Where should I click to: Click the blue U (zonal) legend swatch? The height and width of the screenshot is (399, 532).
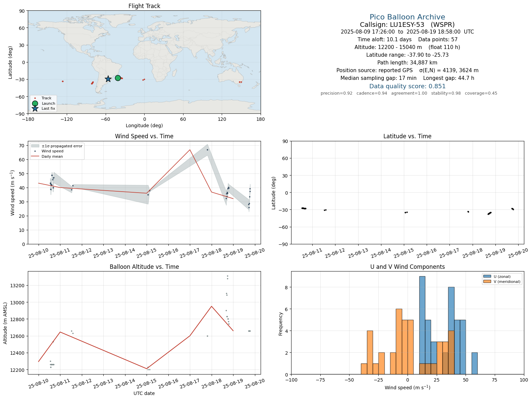click(x=487, y=277)
